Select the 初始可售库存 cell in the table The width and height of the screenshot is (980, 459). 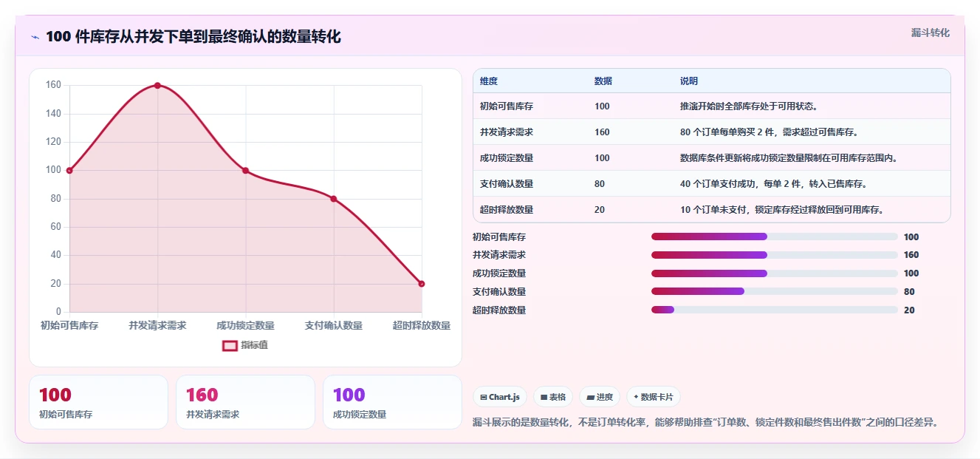coord(507,106)
